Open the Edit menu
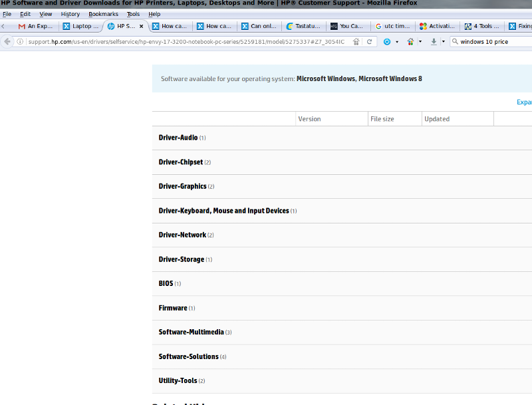This screenshot has width=532, height=405. click(x=25, y=14)
